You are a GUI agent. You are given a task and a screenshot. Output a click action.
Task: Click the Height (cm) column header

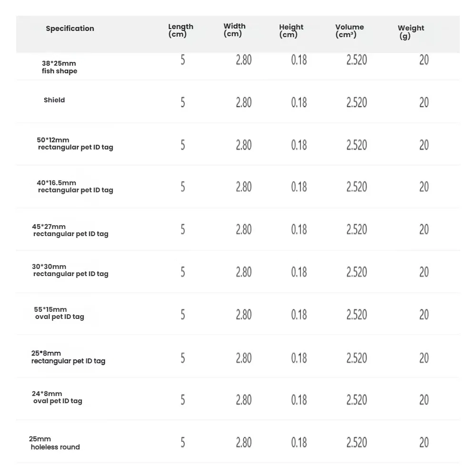click(291, 31)
